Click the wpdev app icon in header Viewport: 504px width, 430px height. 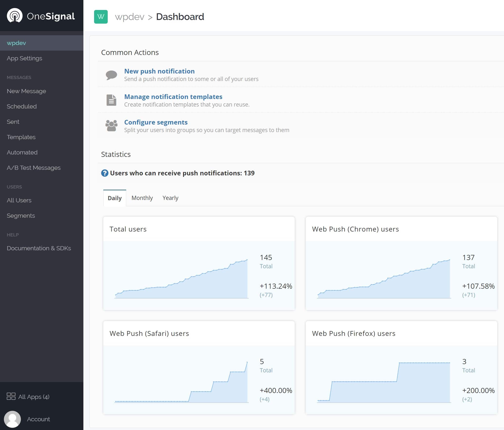point(100,17)
